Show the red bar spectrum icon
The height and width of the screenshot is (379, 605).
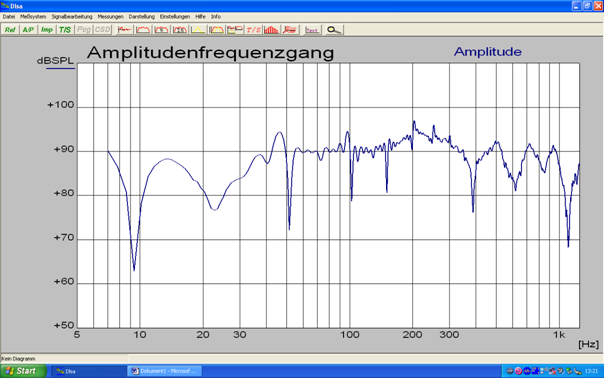(272, 30)
